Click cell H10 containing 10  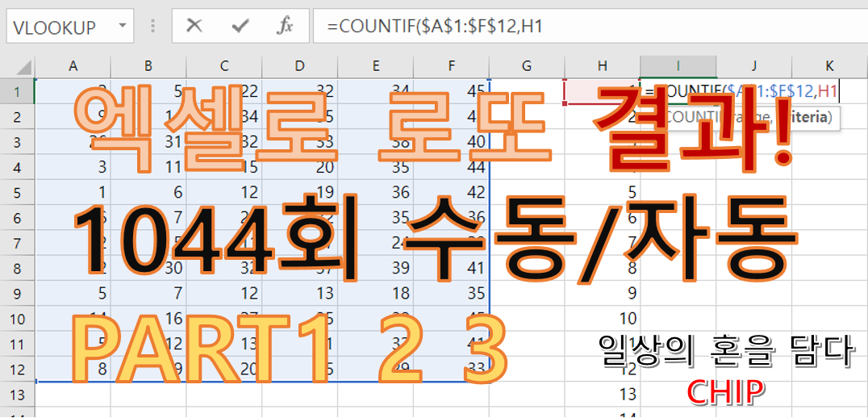tap(603, 319)
